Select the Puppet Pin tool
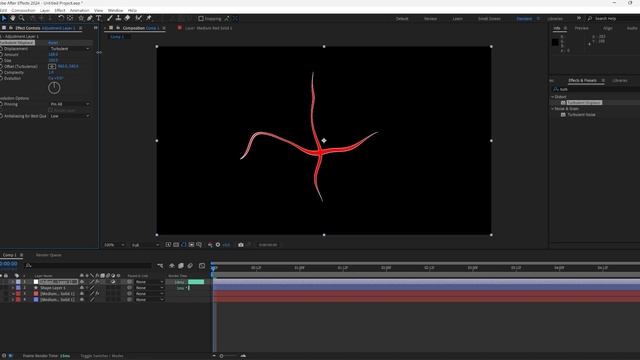This screenshot has width=640, height=360. click(149, 18)
